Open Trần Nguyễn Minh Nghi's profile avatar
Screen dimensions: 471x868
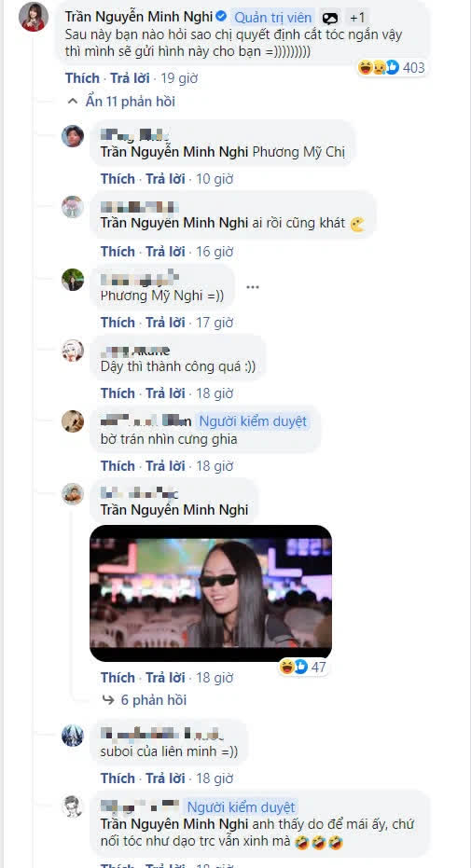(33, 17)
